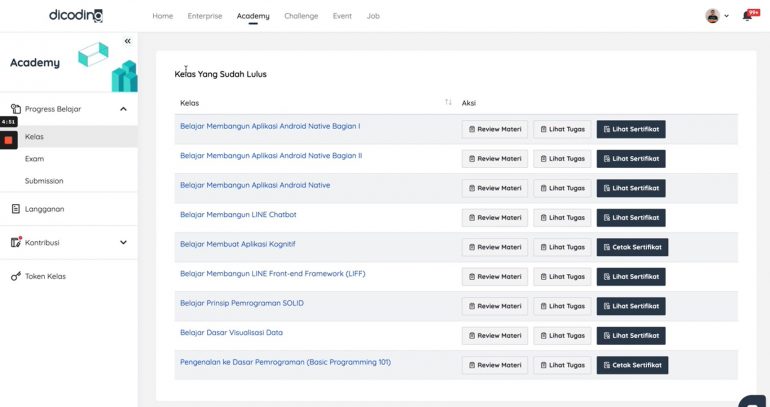Go to the Challenge menu

[x=301, y=16]
